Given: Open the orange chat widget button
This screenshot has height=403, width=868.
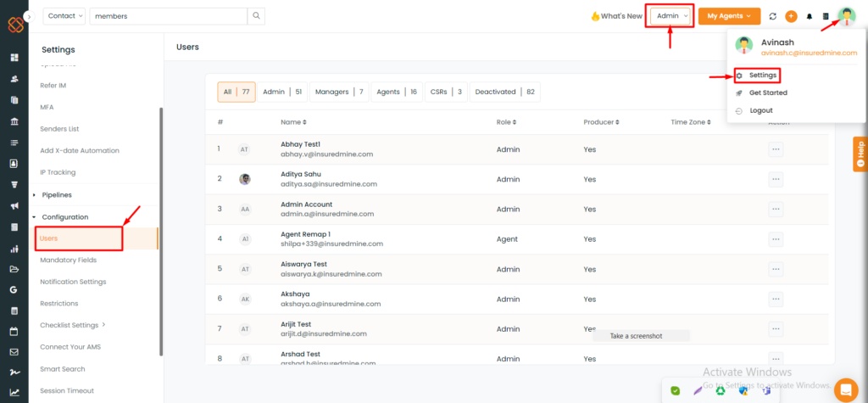Looking at the screenshot, I should click(x=845, y=389).
